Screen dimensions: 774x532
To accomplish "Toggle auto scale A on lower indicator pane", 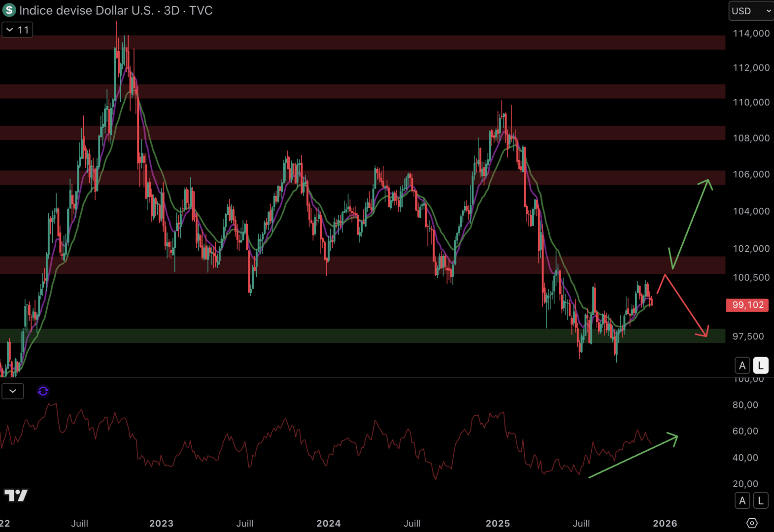I will (742, 501).
